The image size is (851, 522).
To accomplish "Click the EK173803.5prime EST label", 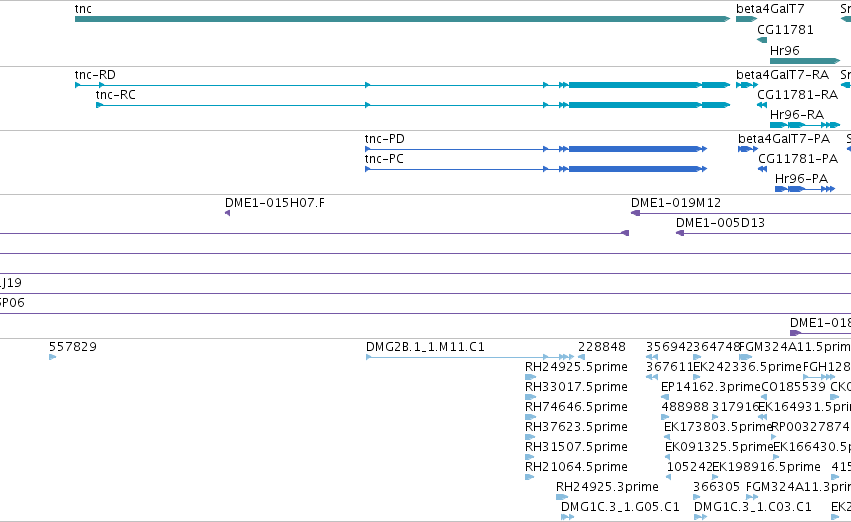I will [x=717, y=426].
